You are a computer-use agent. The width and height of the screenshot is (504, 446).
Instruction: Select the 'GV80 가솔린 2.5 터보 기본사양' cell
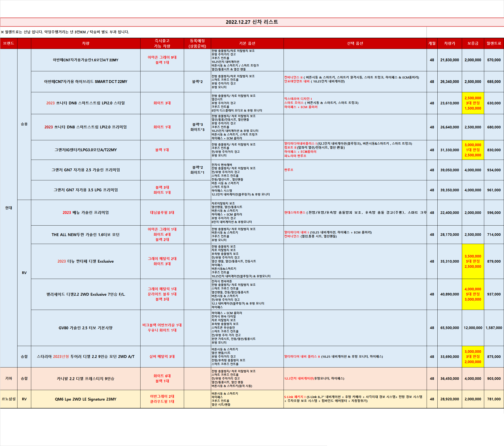pyautogui.click(x=86, y=328)
